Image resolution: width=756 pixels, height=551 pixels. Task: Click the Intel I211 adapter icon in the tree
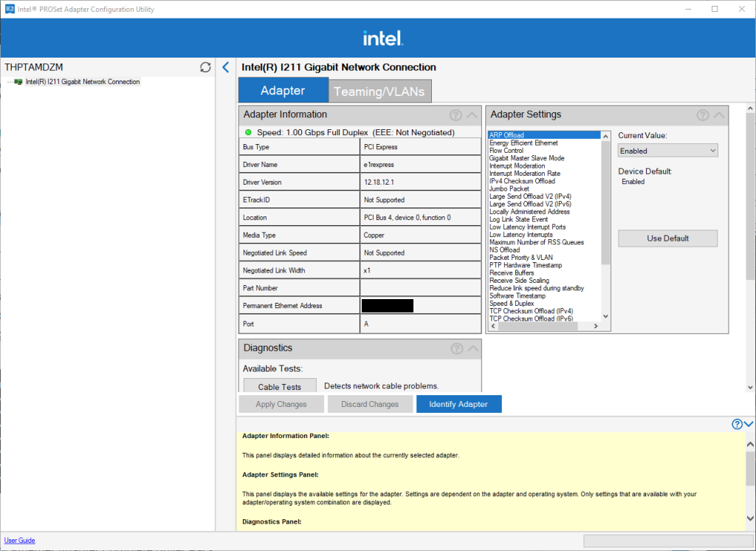(x=18, y=82)
